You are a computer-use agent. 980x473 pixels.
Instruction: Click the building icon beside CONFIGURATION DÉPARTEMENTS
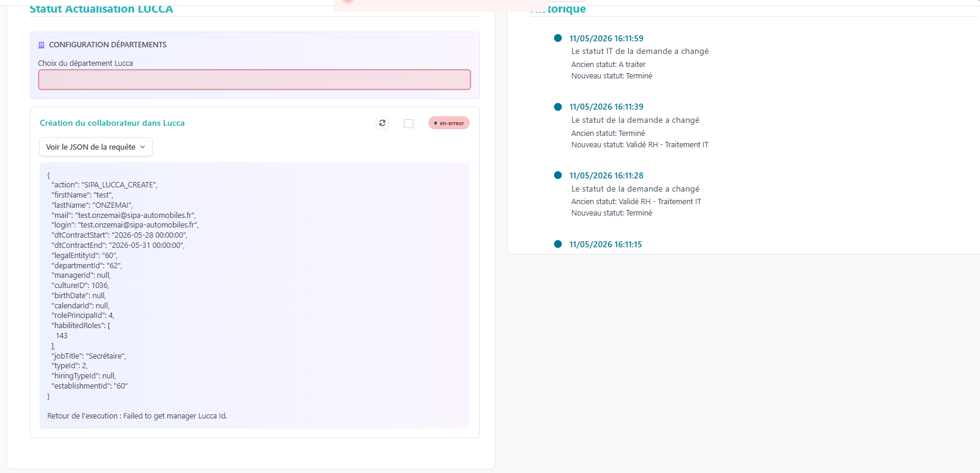tap(41, 45)
